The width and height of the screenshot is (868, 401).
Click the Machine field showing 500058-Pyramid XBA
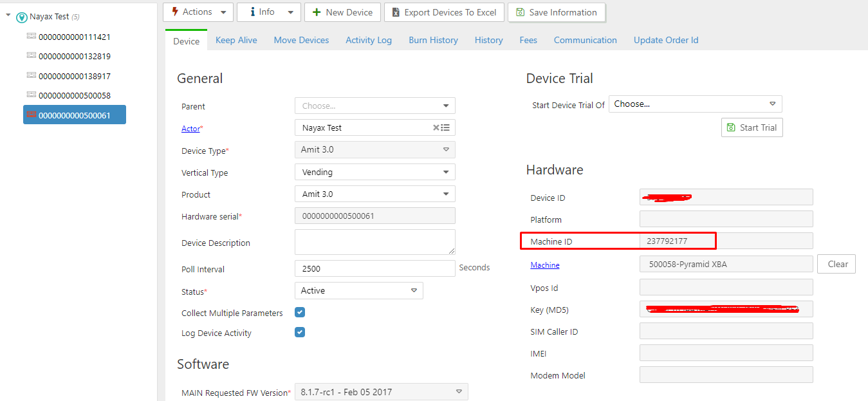click(x=726, y=264)
